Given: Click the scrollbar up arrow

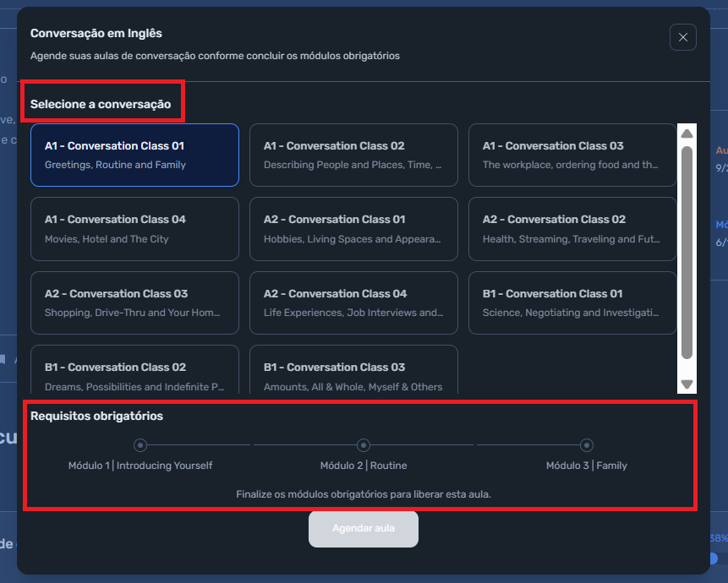Looking at the screenshot, I should tap(687, 134).
